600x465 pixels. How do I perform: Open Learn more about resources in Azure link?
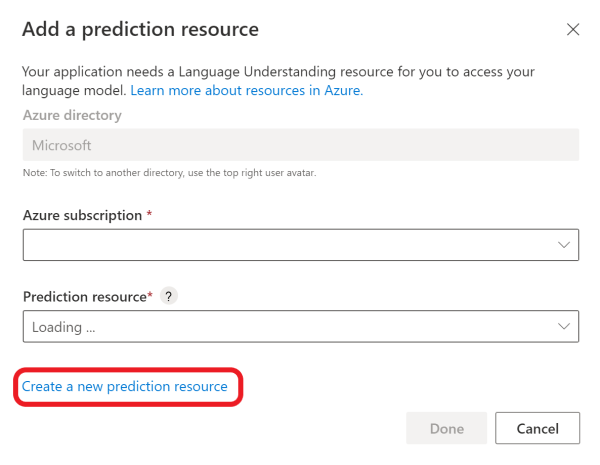pyautogui.click(x=247, y=90)
